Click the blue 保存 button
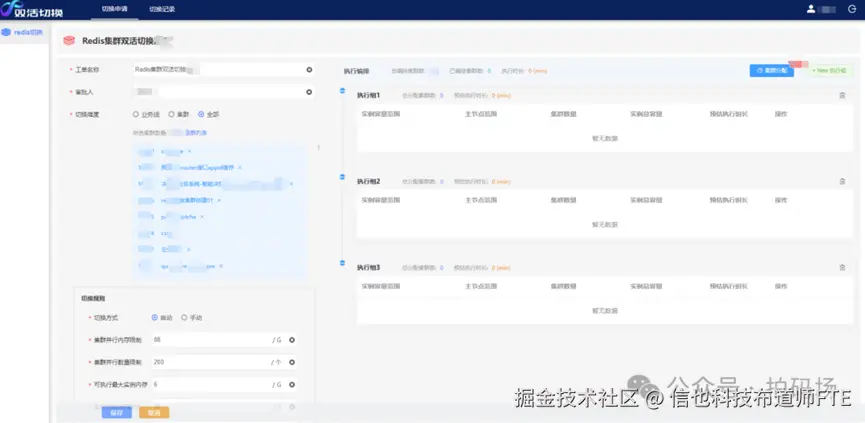Screen dimensions: 865x423 [x=116, y=413]
